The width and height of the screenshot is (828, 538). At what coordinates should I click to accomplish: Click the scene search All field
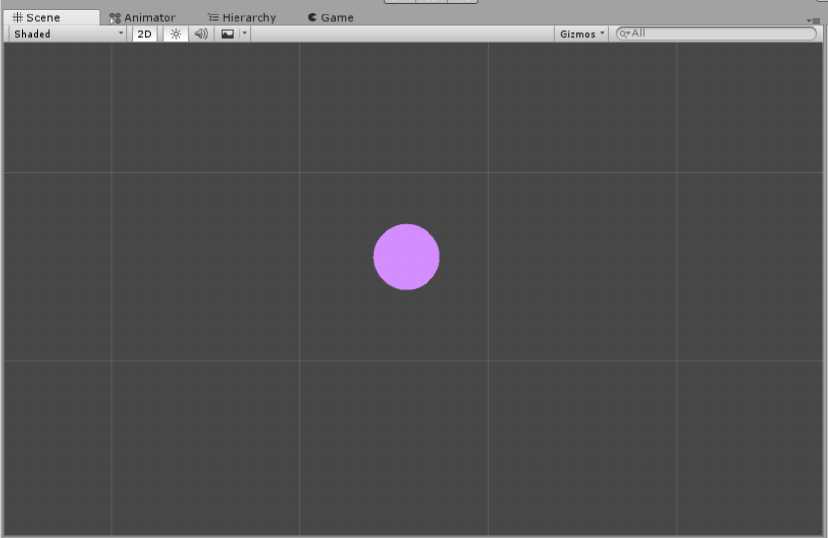click(x=716, y=33)
